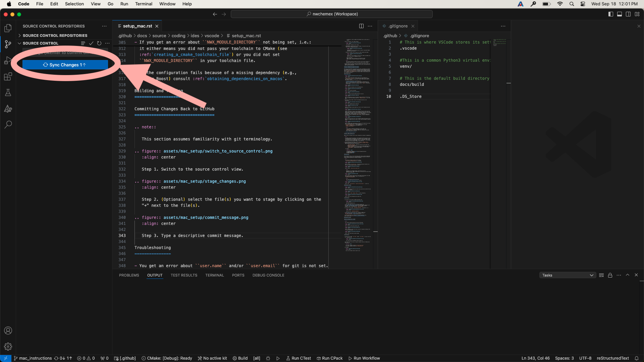Choose build target [all] in status bar
Image resolution: width=644 pixels, height=362 pixels.
pyautogui.click(x=257, y=358)
